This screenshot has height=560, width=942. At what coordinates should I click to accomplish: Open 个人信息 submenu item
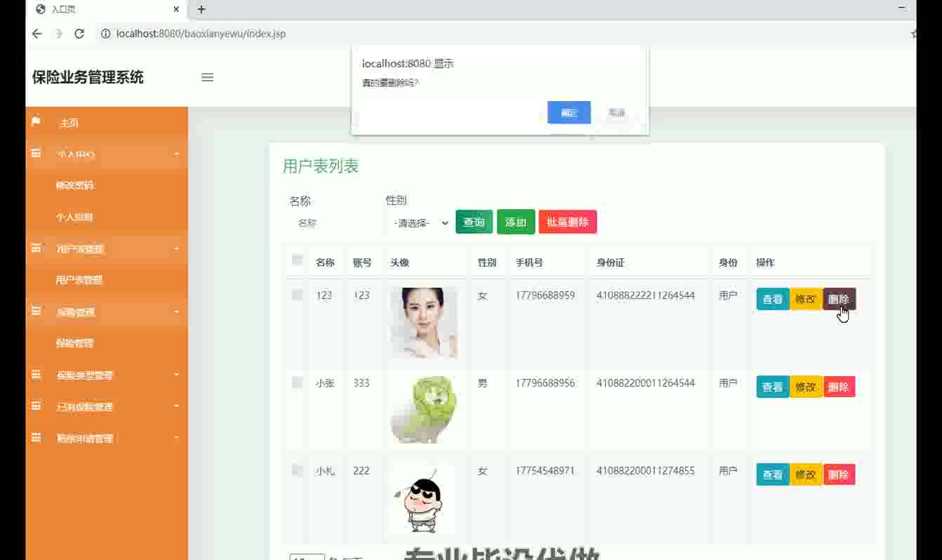point(75,217)
